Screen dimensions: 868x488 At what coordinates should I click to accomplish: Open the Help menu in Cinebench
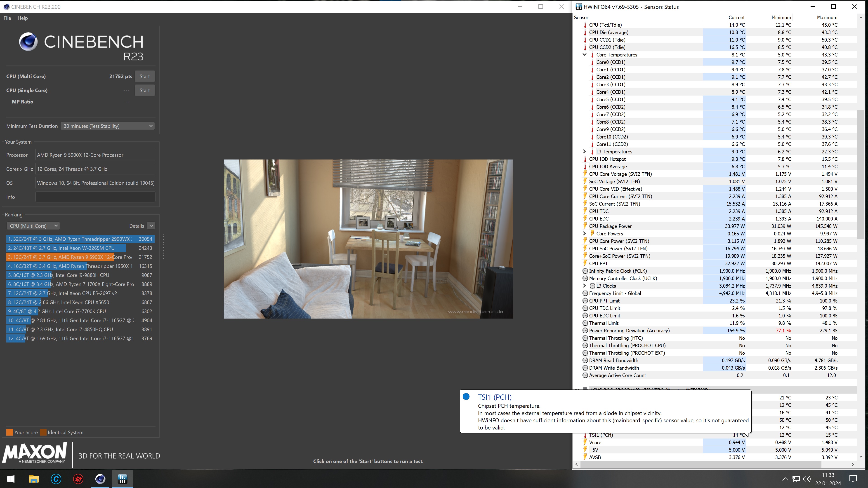[23, 18]
